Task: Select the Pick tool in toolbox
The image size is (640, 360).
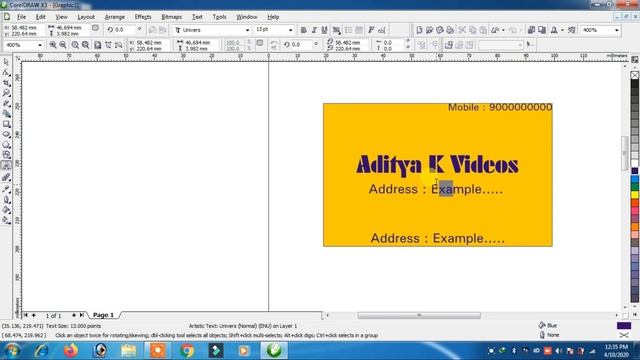Action: pos(6,62)
